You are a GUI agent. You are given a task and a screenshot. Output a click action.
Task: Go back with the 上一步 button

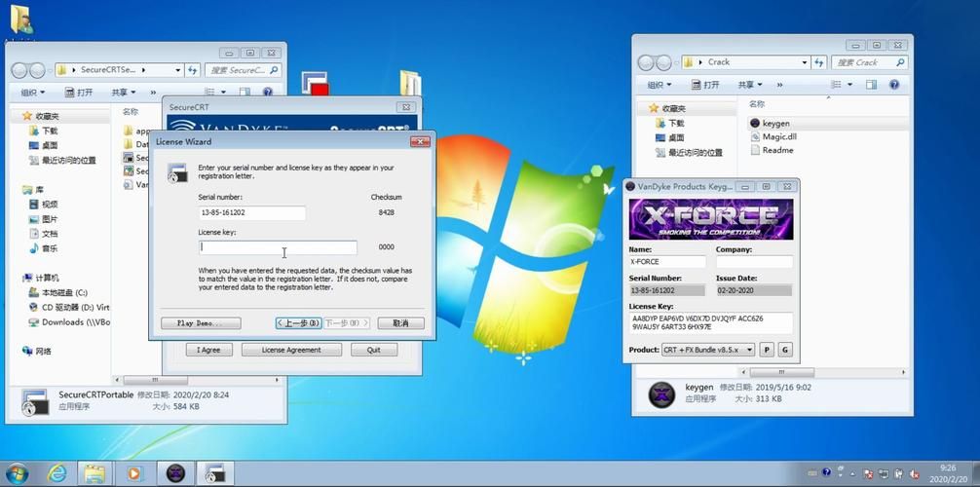299,323
